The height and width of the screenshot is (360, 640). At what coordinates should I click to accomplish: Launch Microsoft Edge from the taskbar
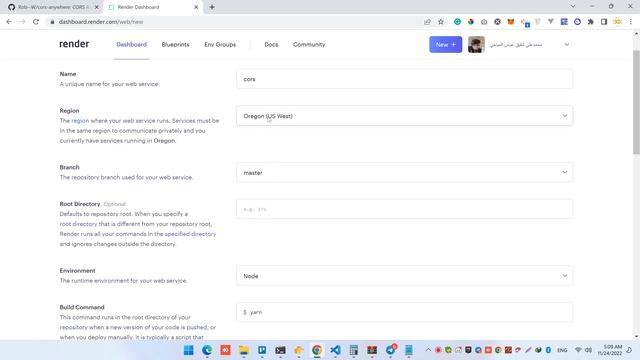(x=207, y=350)
